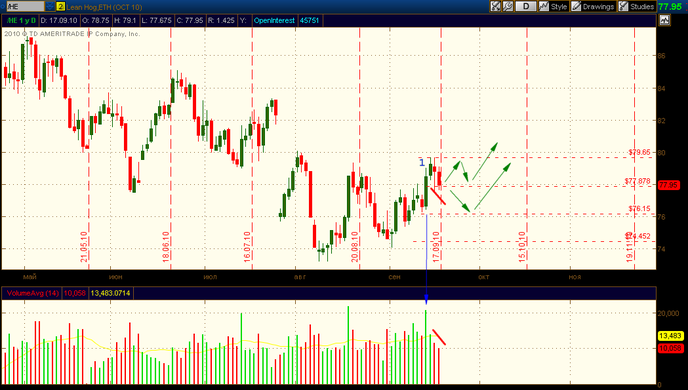The image size is (688, 390).
Task: Click the red 77.95 price bubble on axis
Action: pos(668,185)
